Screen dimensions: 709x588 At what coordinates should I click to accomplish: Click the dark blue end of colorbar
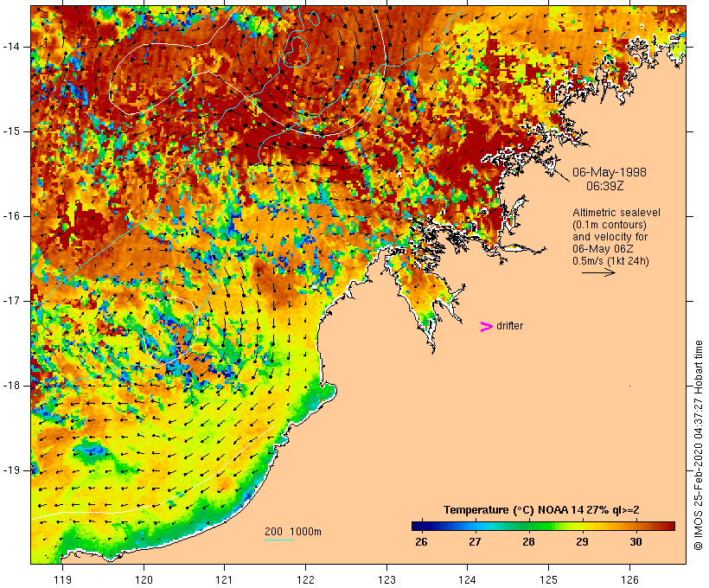(417, 526)
